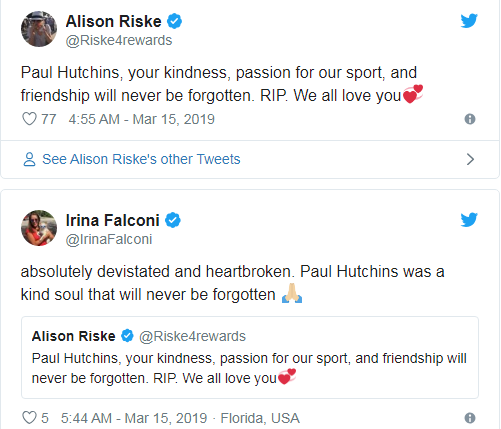Open Irina Falconi's profile picture
Screen dimensions: 501x429
tap(39, 228)
